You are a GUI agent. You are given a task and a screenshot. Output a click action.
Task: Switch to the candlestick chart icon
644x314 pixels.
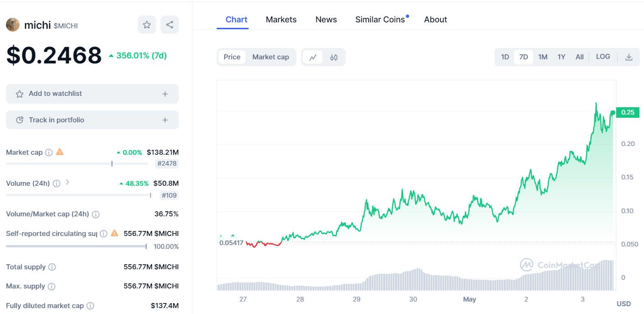click(334, 57)
